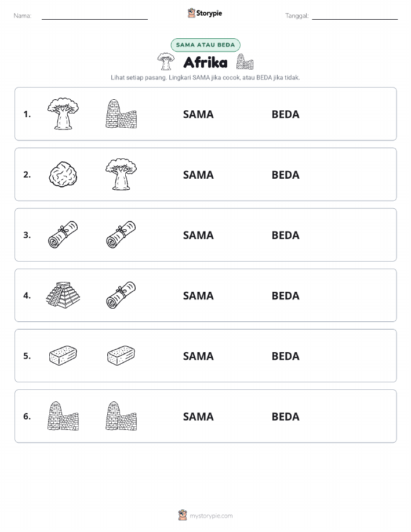Click the round rock picture in row 2
411x532 pixels.
point(63,175)
